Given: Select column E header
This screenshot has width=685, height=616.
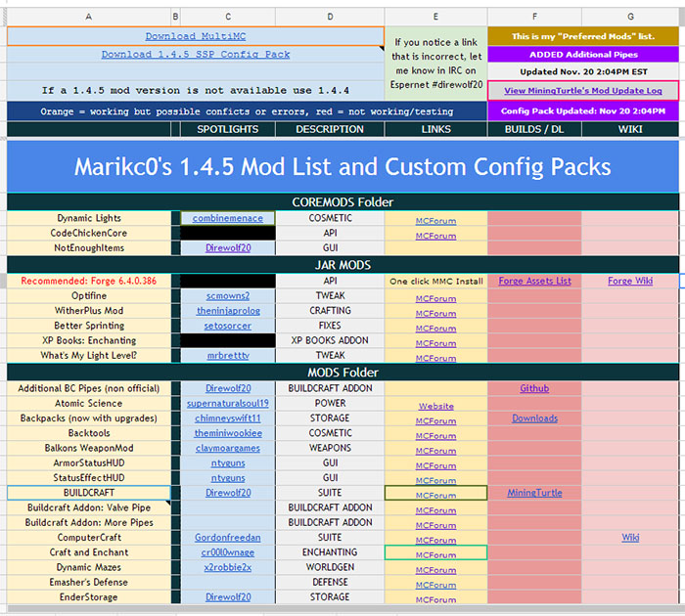Looking at the screenshot, I should tap(436, 17).
